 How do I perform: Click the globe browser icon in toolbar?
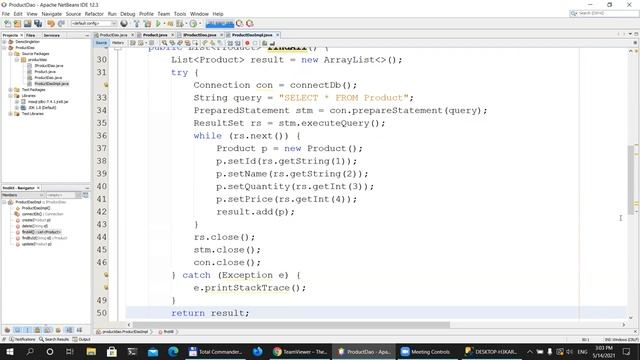pyautogui.click(x=124, y=24)
